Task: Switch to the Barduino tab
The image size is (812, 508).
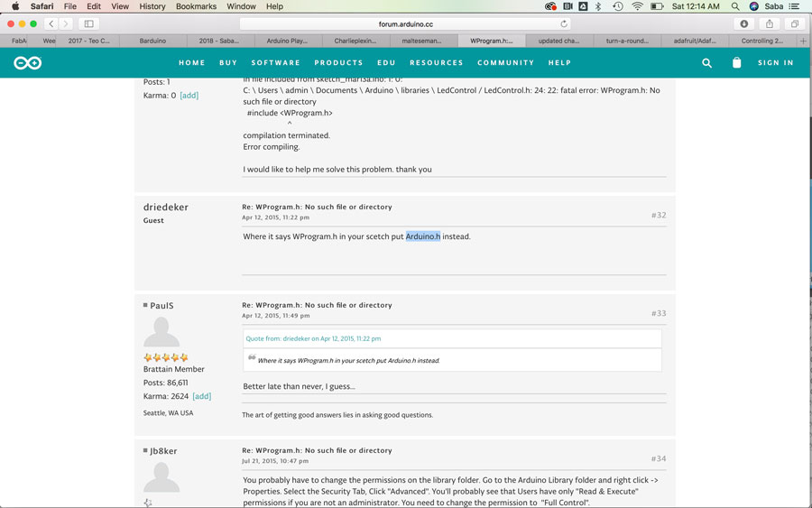Action: coord(152,41)
